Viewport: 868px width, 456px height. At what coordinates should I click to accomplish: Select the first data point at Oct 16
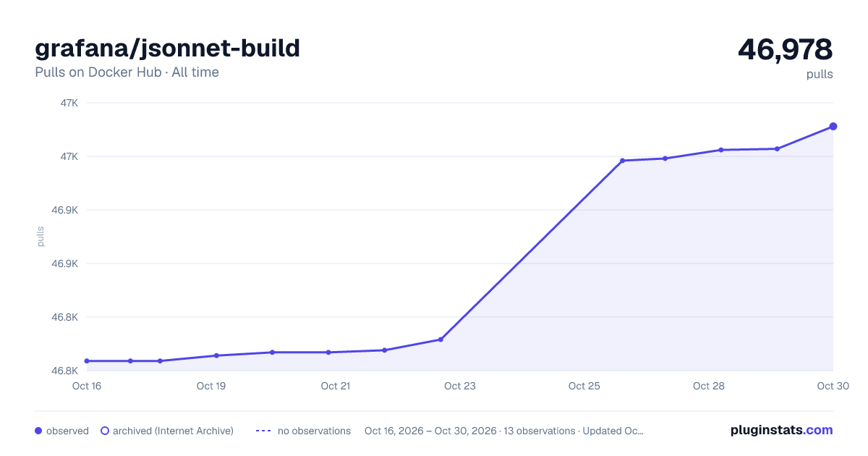coord(87,360)
